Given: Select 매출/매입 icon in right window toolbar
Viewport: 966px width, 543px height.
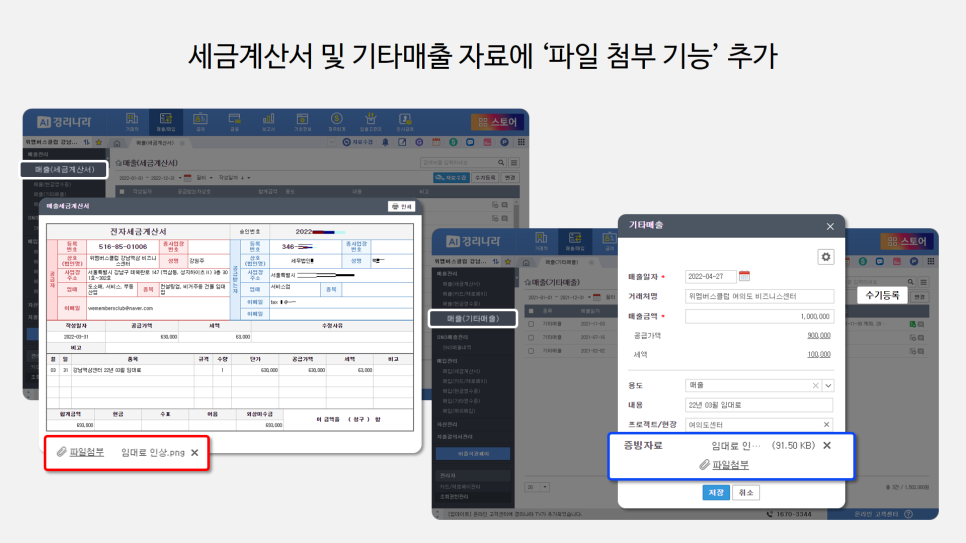Looking at the screenshot, I should [x=575, y=242].
